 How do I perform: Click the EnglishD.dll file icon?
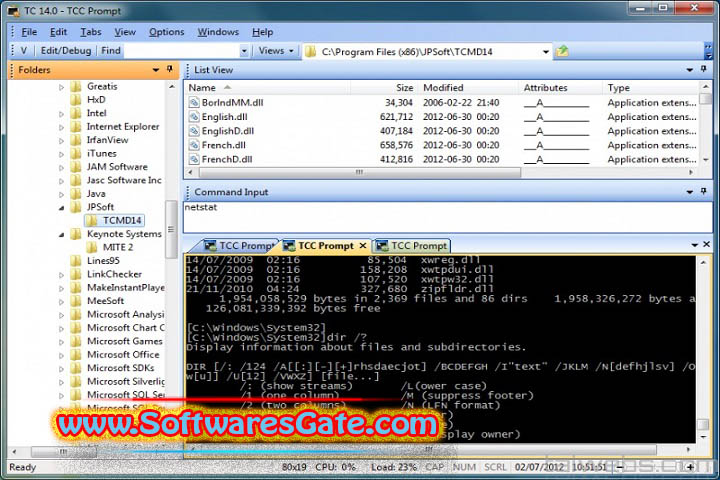[194, 131]
